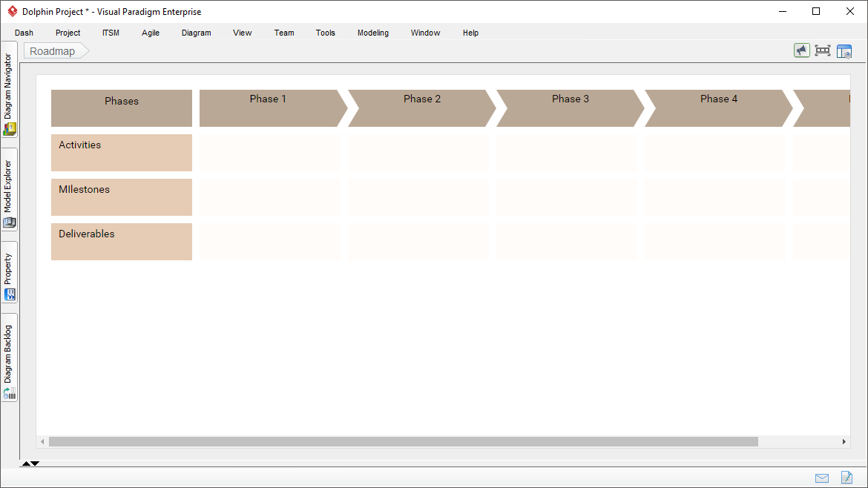
Task: Open the Diagram Navigator side tab
Action: click(x=9, y=89)
